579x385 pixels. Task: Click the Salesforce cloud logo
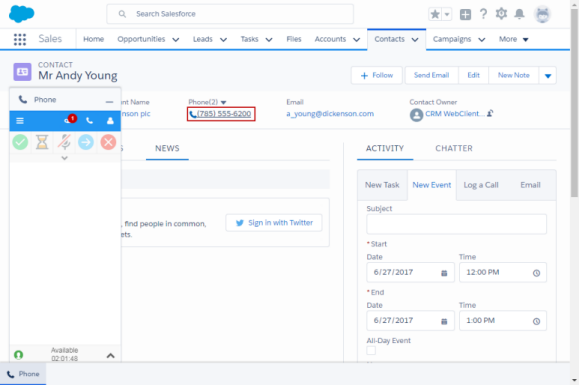[x=21, y=14]
